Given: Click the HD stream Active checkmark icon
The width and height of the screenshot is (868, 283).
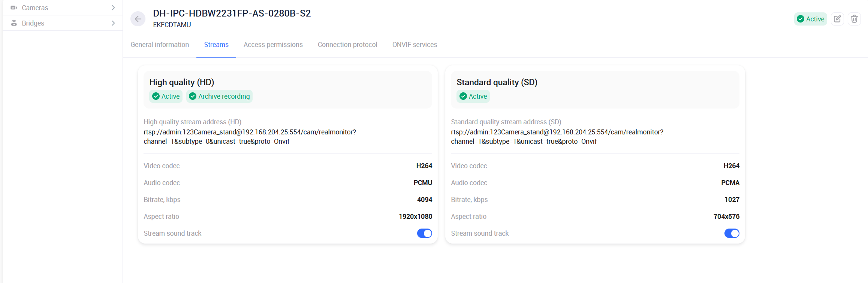Looking at the screenshot, I should coord(156,96).
